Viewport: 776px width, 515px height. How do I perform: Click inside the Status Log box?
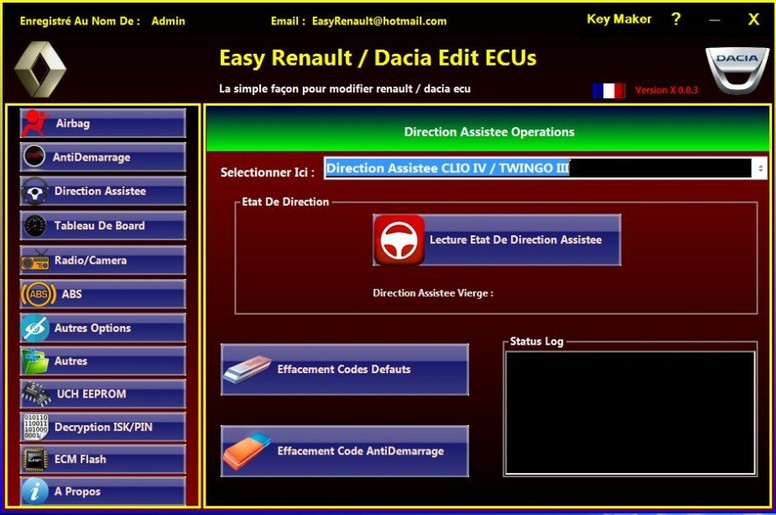630,413
